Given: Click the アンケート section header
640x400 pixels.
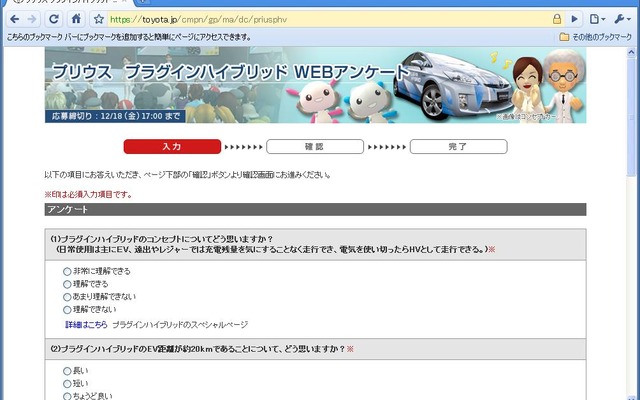Looking at the screenshot, I should click(x=316, y=209).
